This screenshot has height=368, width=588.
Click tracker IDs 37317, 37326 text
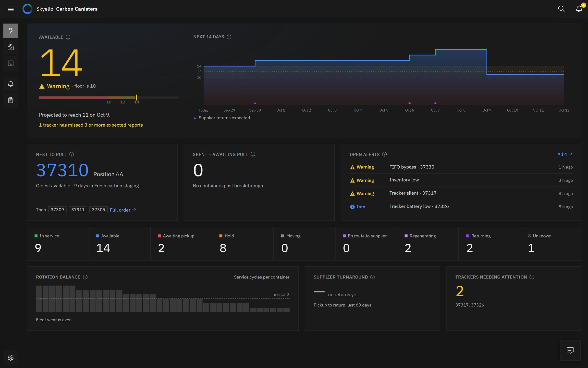point(469,305)
